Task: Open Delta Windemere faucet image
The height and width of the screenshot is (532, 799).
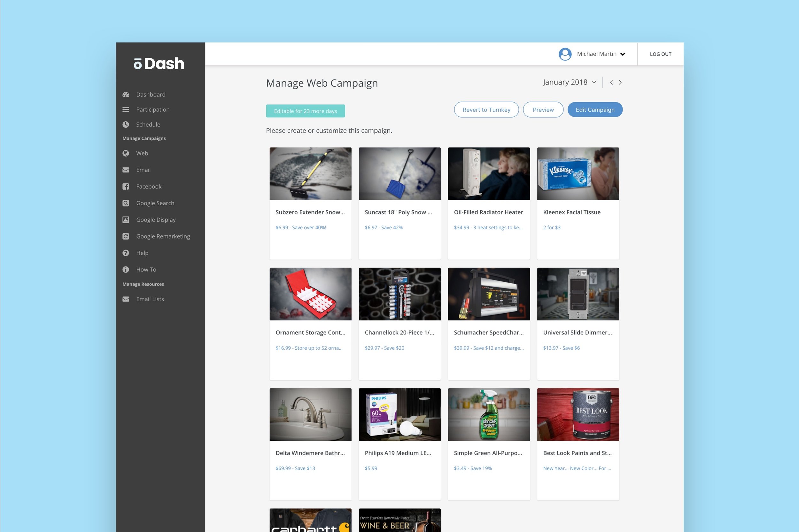Action: coord(310,414)
